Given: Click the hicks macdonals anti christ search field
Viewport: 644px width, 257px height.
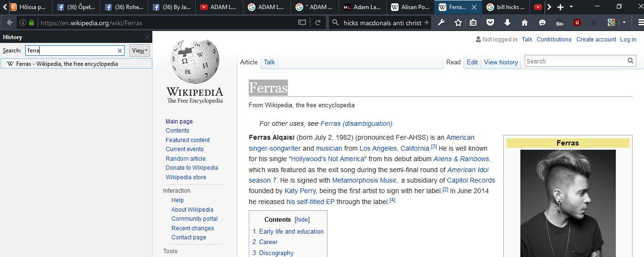Looking at the screenshot, I should (x=382, y=22).
